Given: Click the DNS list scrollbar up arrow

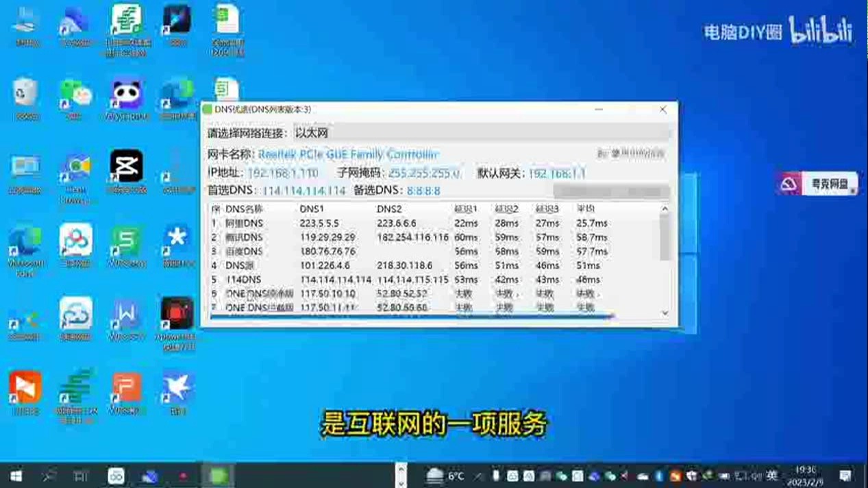Looking at the screenshot, I should tap(665, 208).
